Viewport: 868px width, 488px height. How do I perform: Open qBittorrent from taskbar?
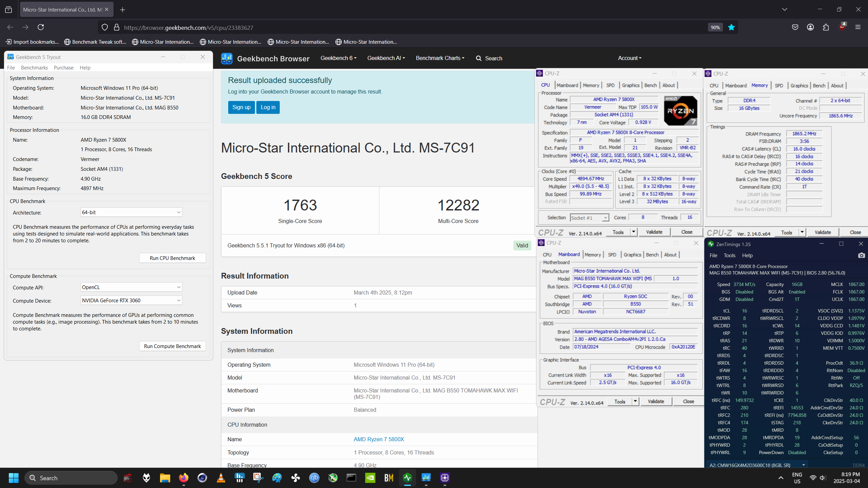[314, 478]
